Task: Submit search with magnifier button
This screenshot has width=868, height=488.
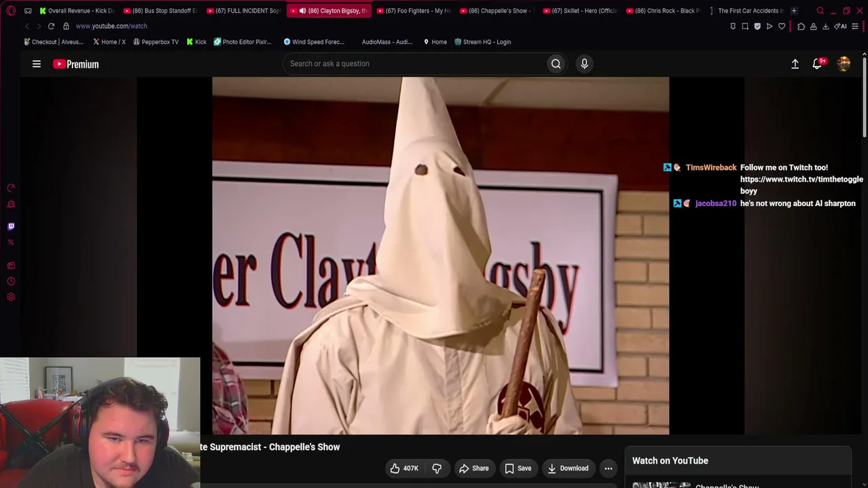Action: pos(555,64)
